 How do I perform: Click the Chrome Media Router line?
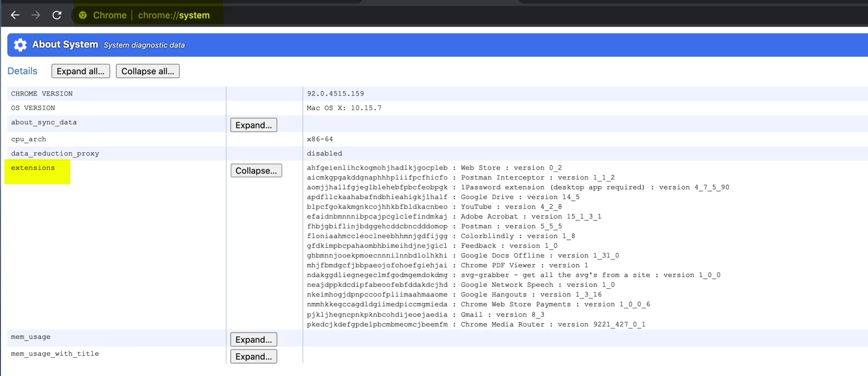[x=476, y=325]
